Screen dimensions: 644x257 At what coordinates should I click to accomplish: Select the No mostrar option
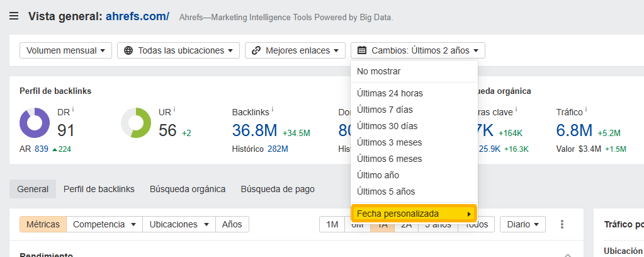pyautogui.click(x=414, y=71)
